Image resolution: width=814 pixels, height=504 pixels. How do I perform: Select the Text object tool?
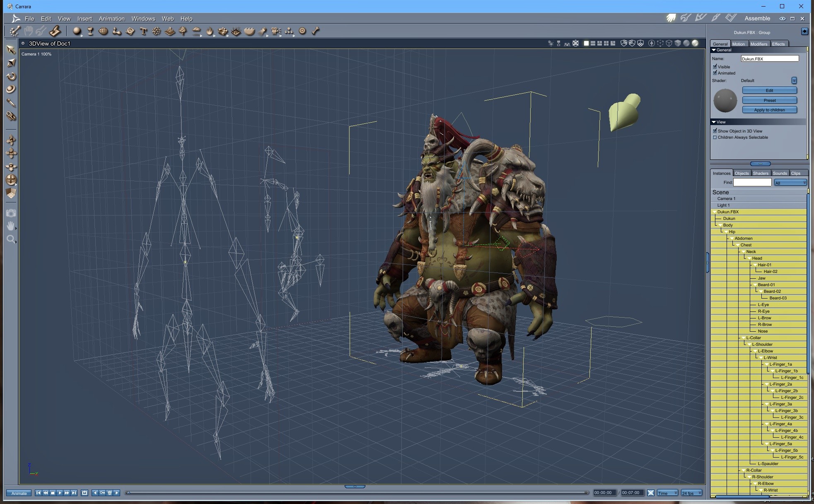click(143, 31)
